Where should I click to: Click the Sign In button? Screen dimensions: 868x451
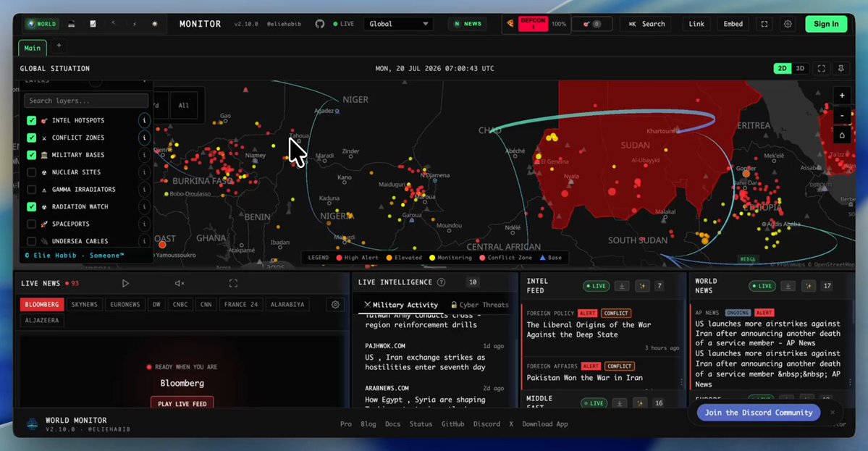pos(825,24)
